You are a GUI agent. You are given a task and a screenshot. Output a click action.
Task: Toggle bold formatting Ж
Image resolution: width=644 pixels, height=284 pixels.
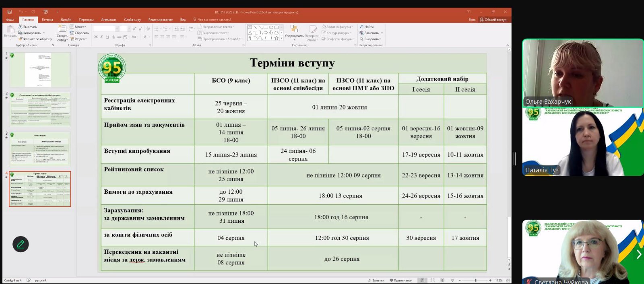[x=96, y=37]
